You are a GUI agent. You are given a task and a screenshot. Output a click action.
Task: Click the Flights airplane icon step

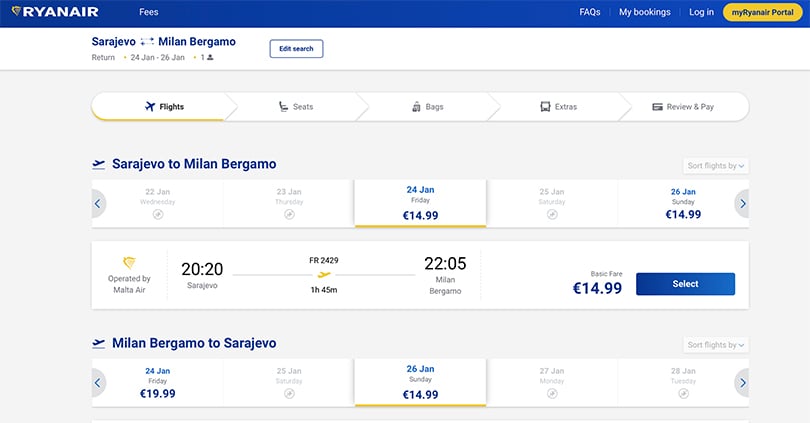click(x=150, y=106)
